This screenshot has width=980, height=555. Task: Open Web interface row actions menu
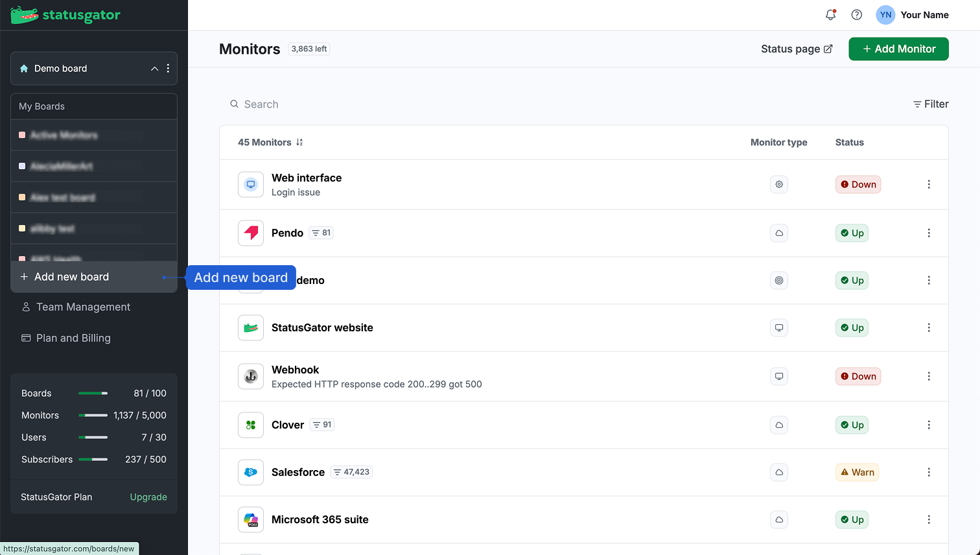929,184
